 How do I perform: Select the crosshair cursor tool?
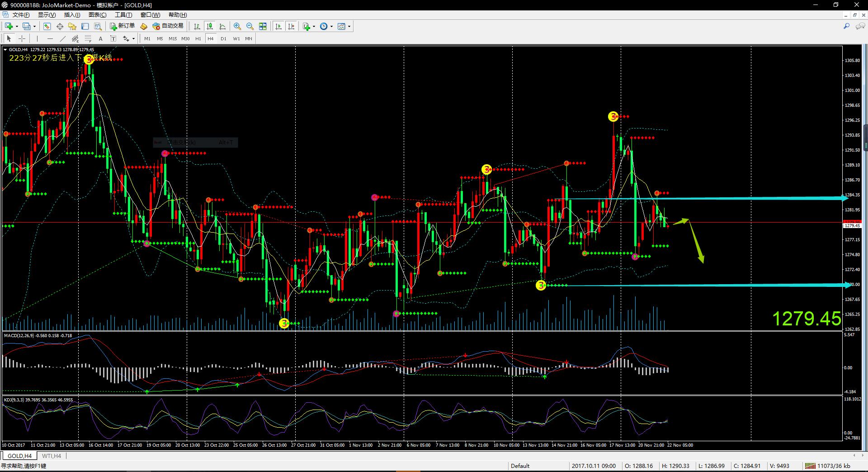(x=22, y=39)
